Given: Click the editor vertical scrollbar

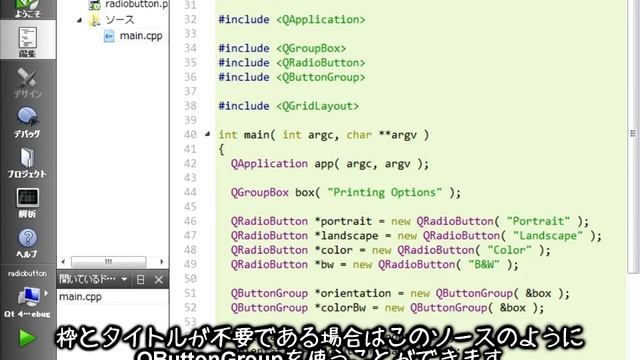Looking at the screenshot, I should pos(633,137).
